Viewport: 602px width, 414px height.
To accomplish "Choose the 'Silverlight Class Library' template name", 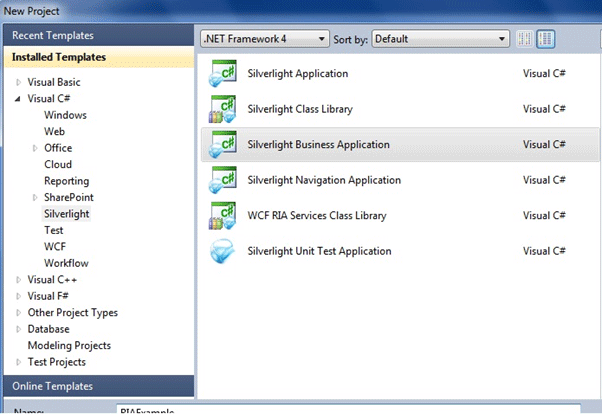I will click(x=300, y=109).
